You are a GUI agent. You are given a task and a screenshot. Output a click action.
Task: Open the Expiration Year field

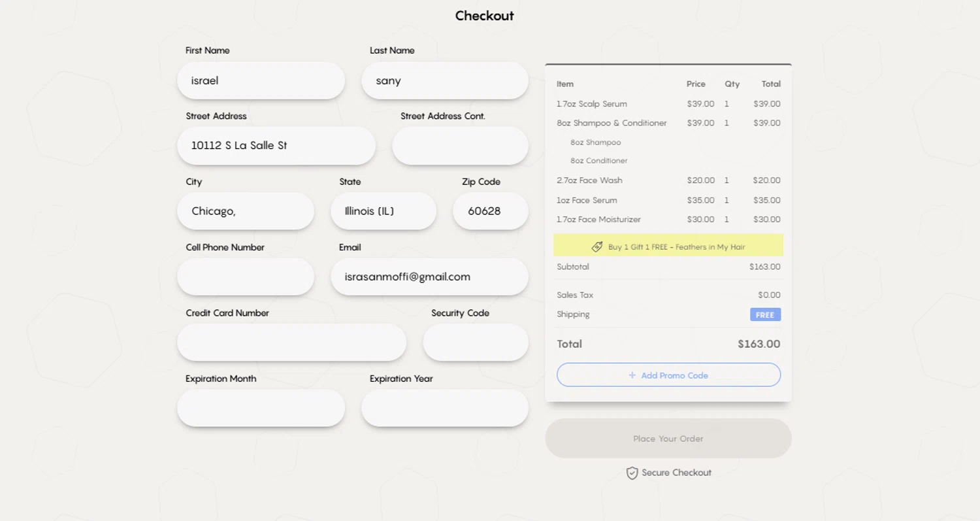pyautogui.click(x=445, y=408)
